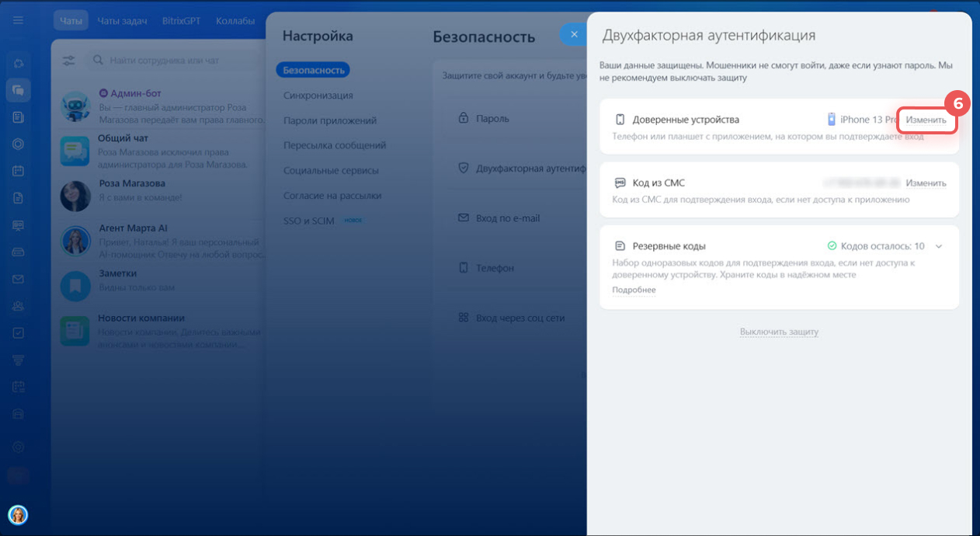Viewport: 980px width, 536px height.
Task: Click the employee or chat search field
Action: pyautogui.click(x=179, y=60)
